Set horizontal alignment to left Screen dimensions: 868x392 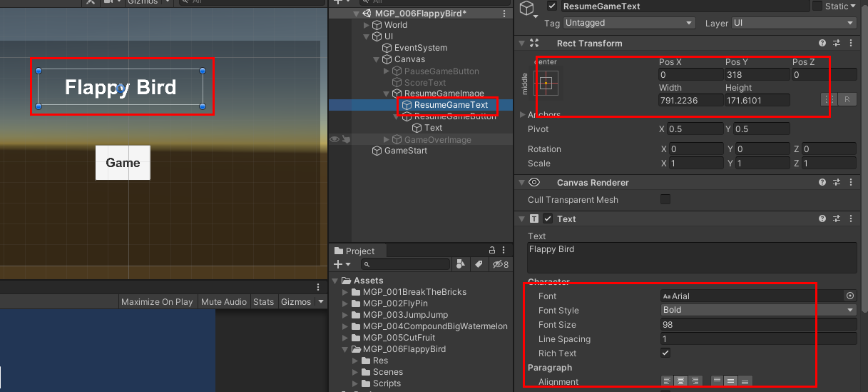[667, 381]
